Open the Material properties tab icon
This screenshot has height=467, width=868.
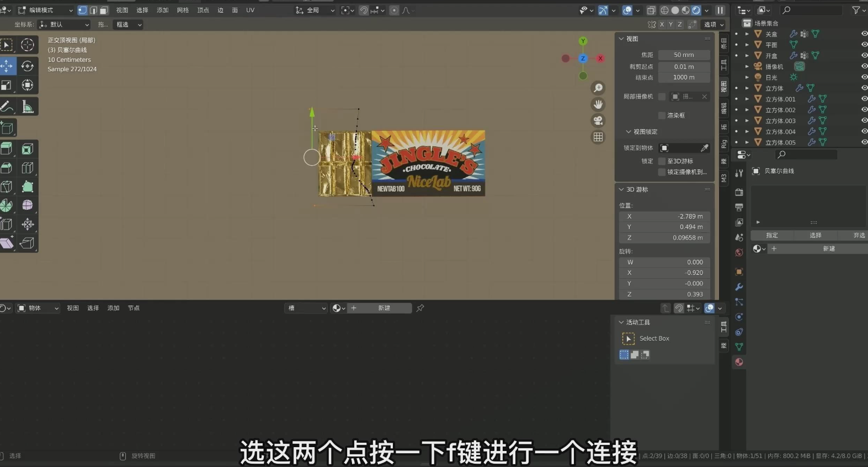pos(739,362)
